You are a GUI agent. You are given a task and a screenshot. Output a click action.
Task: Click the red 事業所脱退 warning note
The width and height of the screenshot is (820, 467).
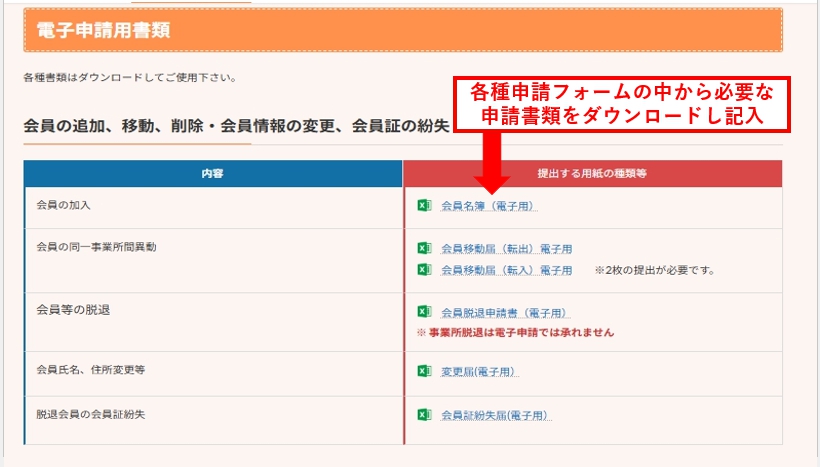(515, 332)
